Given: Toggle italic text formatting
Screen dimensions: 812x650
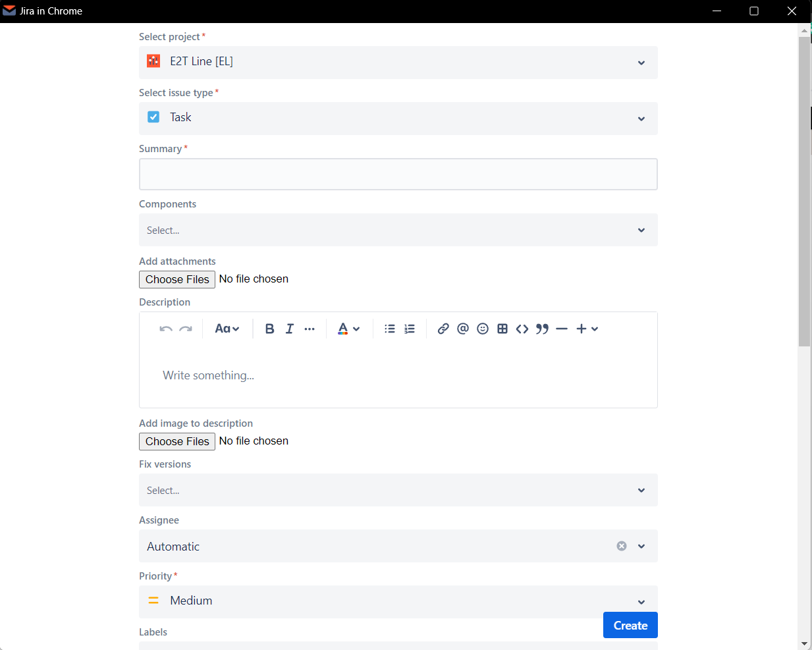Looking at the screenshot, I should 289,329.
